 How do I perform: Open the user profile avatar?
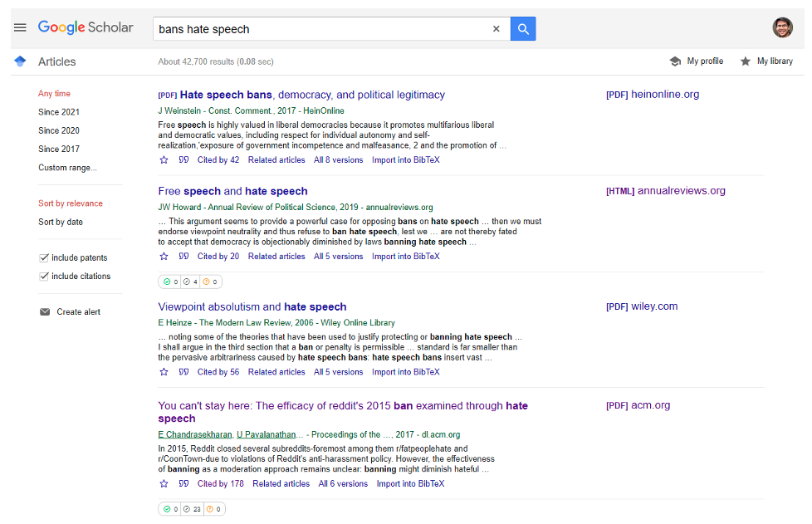[782, 27]
